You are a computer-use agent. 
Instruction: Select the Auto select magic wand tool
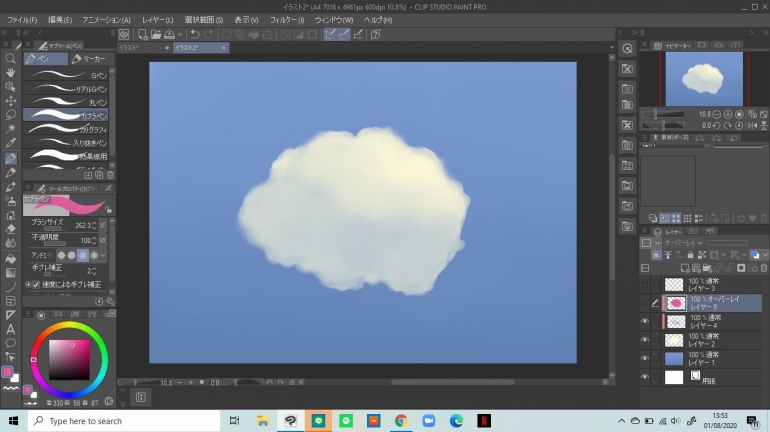pos(10,129)
